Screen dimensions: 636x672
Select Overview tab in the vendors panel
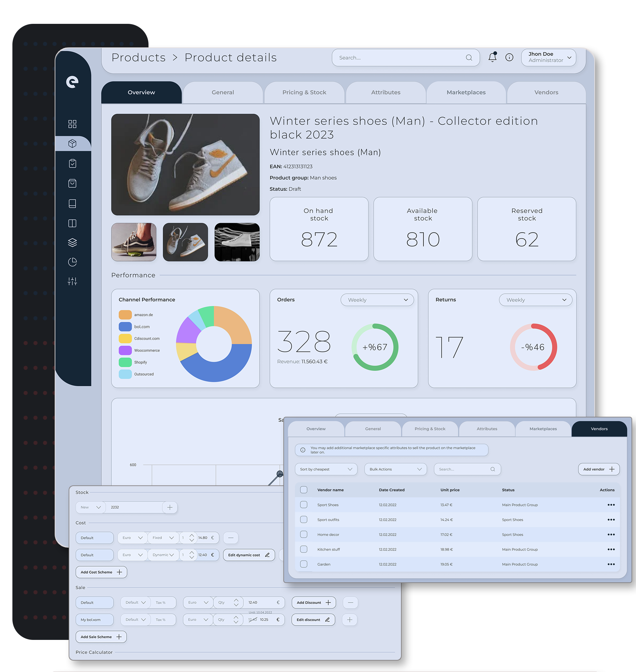tap(316, 429)
